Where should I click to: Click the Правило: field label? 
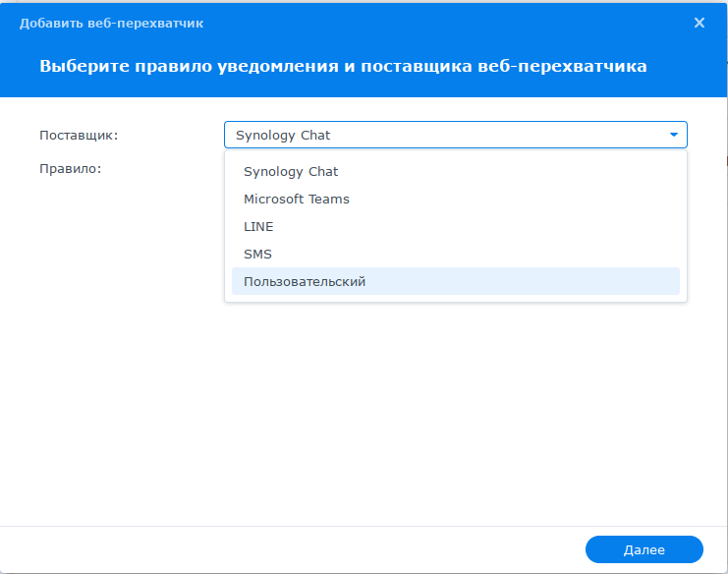tap(70, 169)
